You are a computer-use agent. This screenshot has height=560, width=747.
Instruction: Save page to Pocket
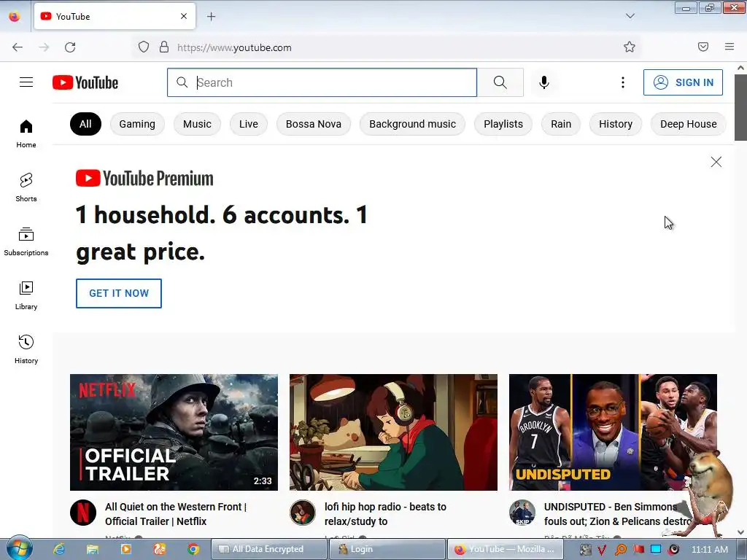pos(703,47)
